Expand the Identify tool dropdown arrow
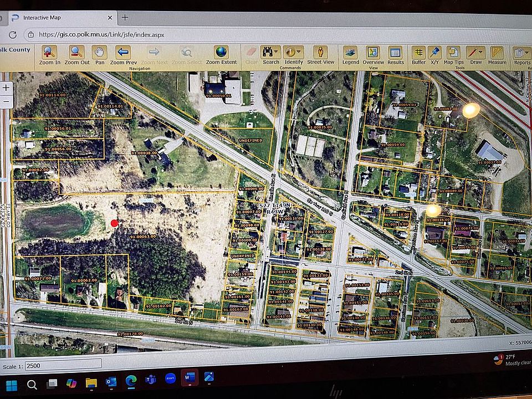The width and height of the screenshot is (532, 399). click(x=299, y=52)
